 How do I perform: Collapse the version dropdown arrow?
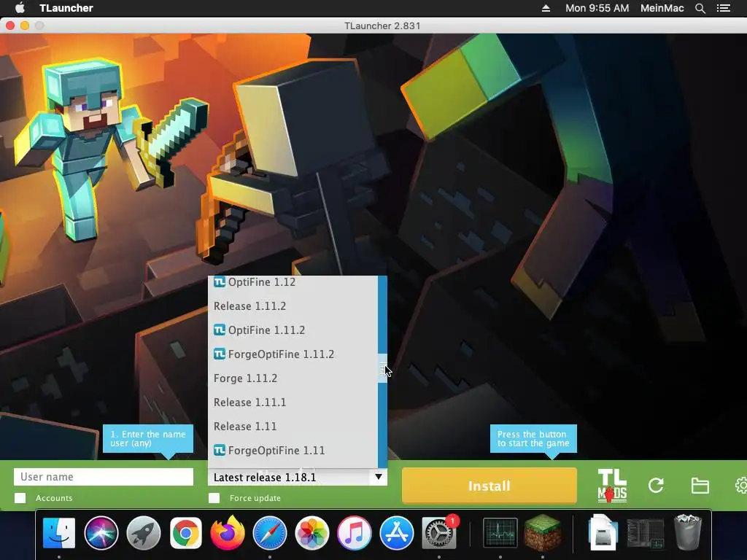(x=379, y=477)
